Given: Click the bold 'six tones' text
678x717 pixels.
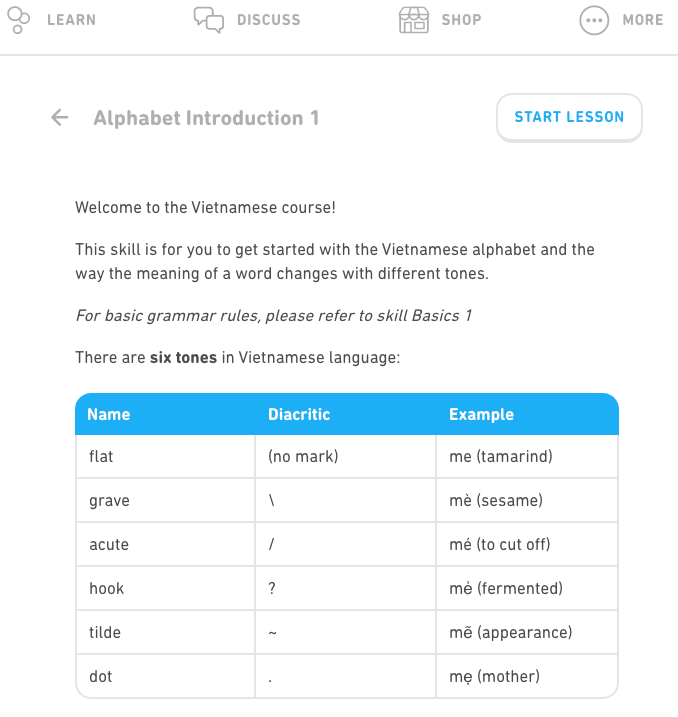Looking at the screenshot, I should tap(183, 357).
